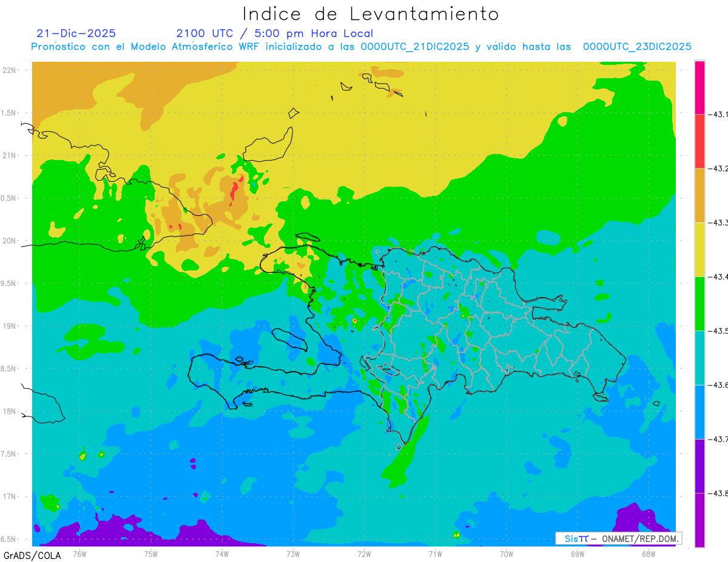
Task: Click the "68W" longitude label
Action: 649,554
